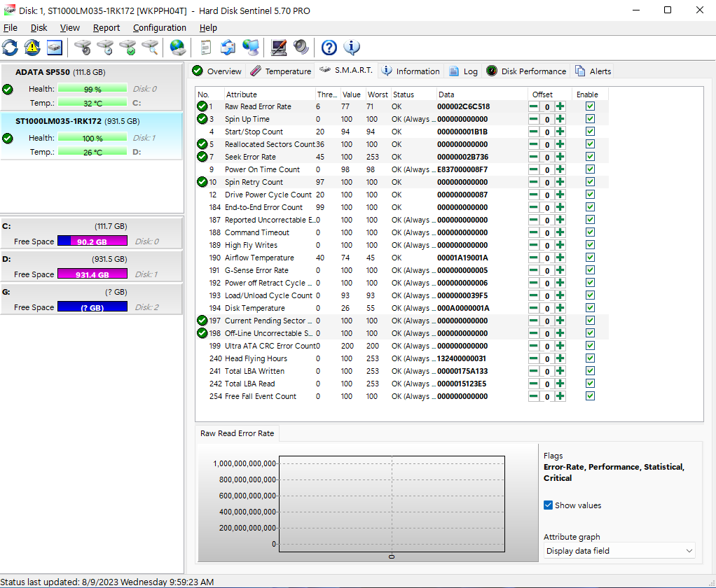Click the refresh icon with yellow warning triangle
Image resolution: width=716 pixels, height=588 pixels.
[32, 48]
